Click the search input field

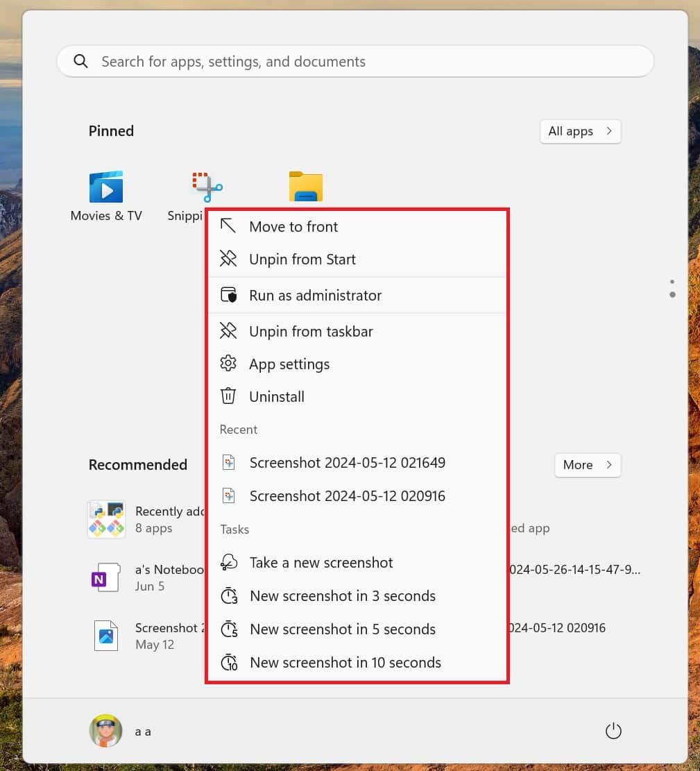pos(355,61)
